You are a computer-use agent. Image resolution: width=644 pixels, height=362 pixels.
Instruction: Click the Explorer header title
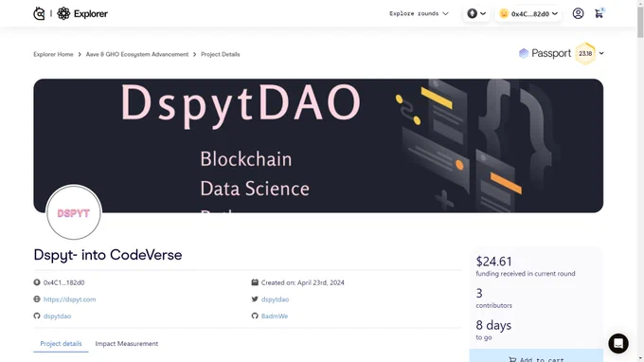point(91,13)
